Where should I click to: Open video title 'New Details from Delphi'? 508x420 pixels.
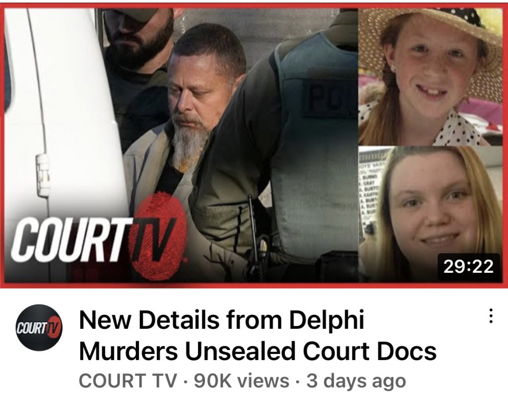click(222, 320)
